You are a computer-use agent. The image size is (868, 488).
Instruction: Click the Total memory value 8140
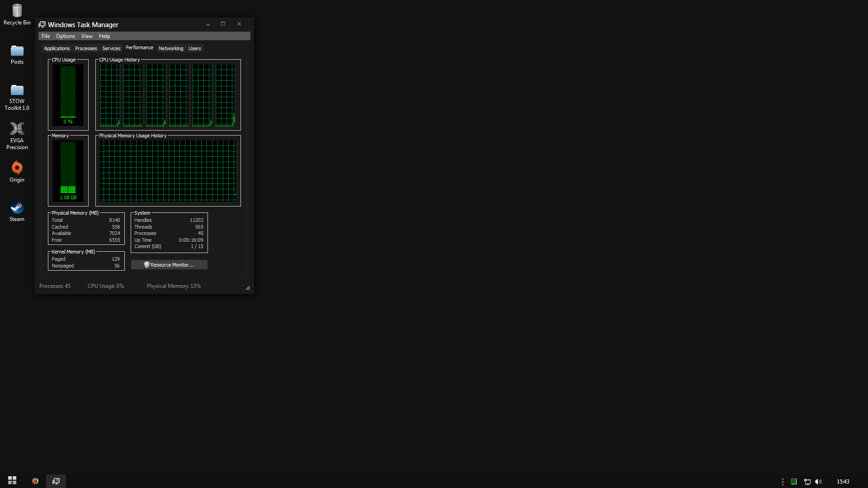(x=114, y=221)
